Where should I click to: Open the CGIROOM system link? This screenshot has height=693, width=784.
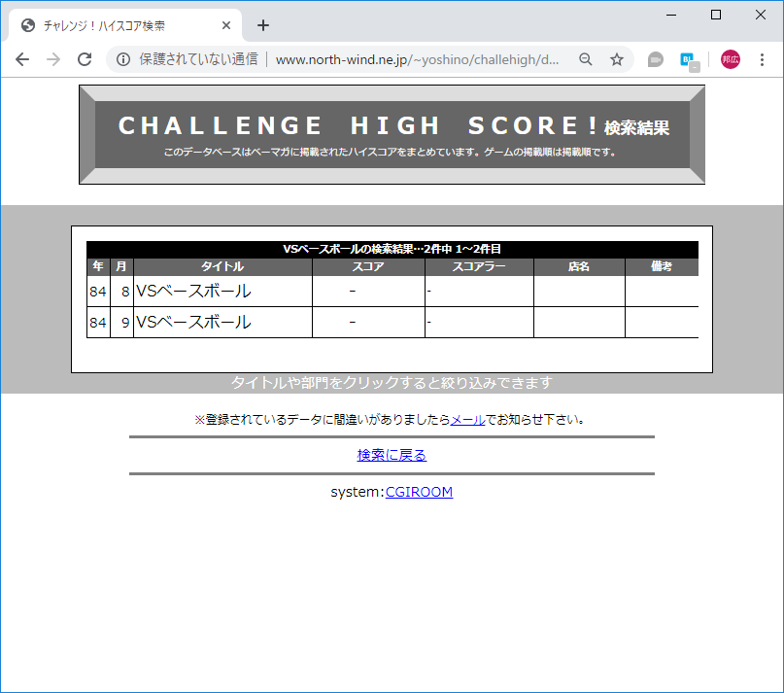pyautogui.click(x=419, y=491)
